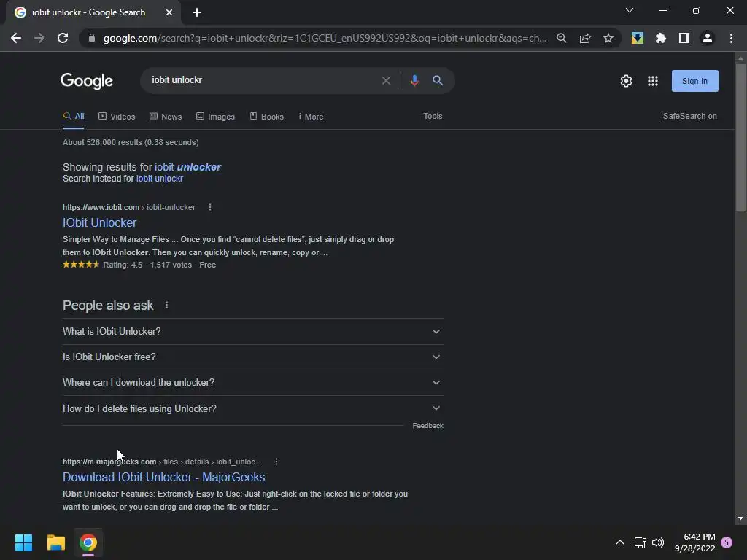Show hidden tray icons chevron
Screen dimensions: 747x560
pos(620,542)
